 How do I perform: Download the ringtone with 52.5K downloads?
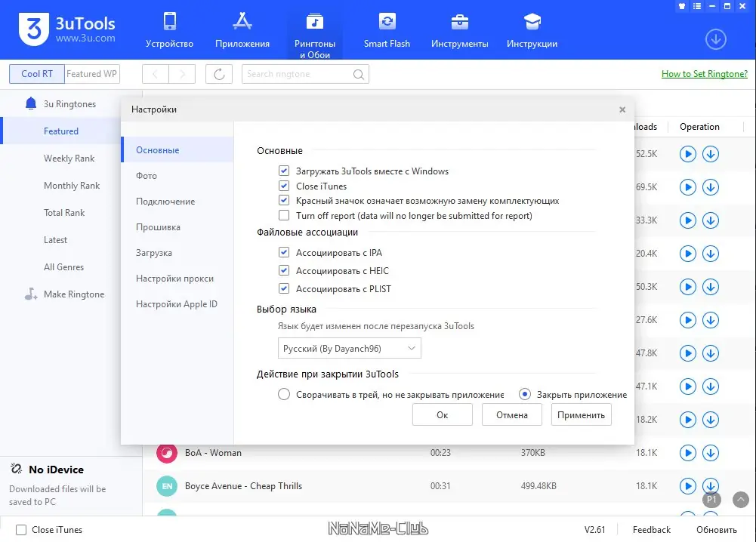(x=710, y=154)
